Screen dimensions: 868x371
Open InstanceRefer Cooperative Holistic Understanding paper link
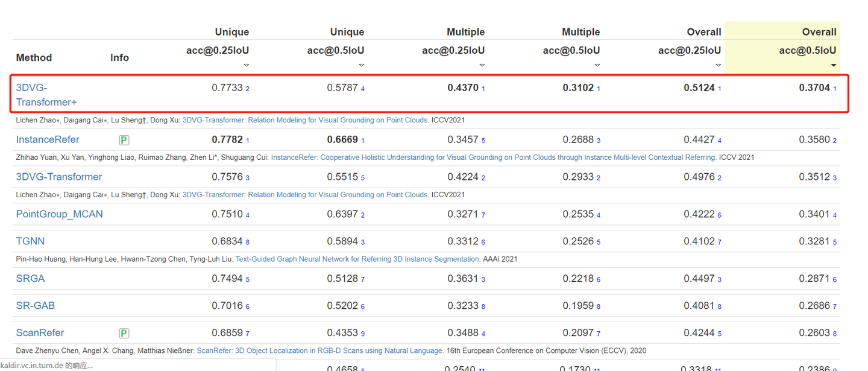coord(494,157)
